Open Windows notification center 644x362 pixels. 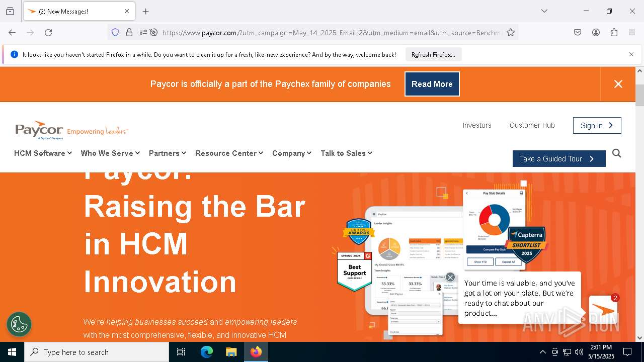(x=627, y=352)
